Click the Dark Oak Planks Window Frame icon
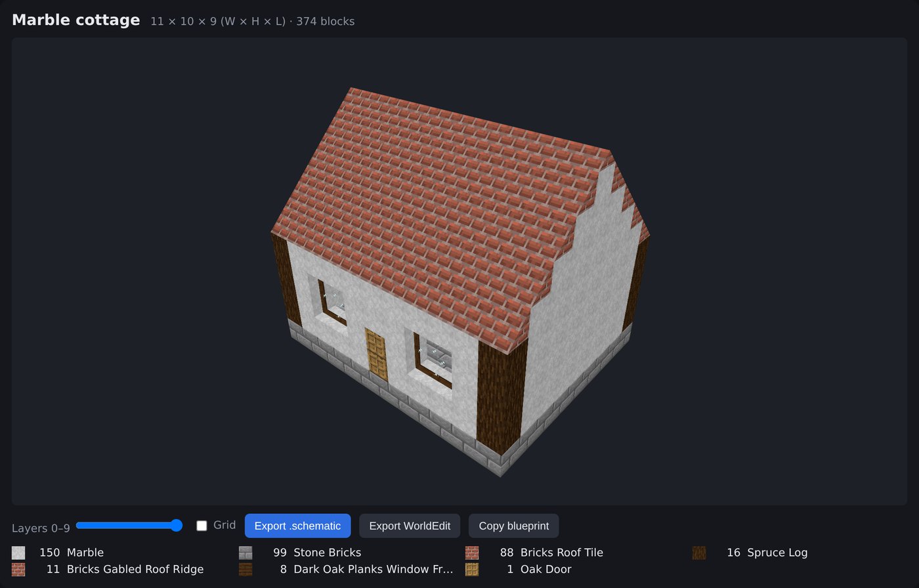The height and width of the screenshot is (588, 919). click(x=246, y=569)
